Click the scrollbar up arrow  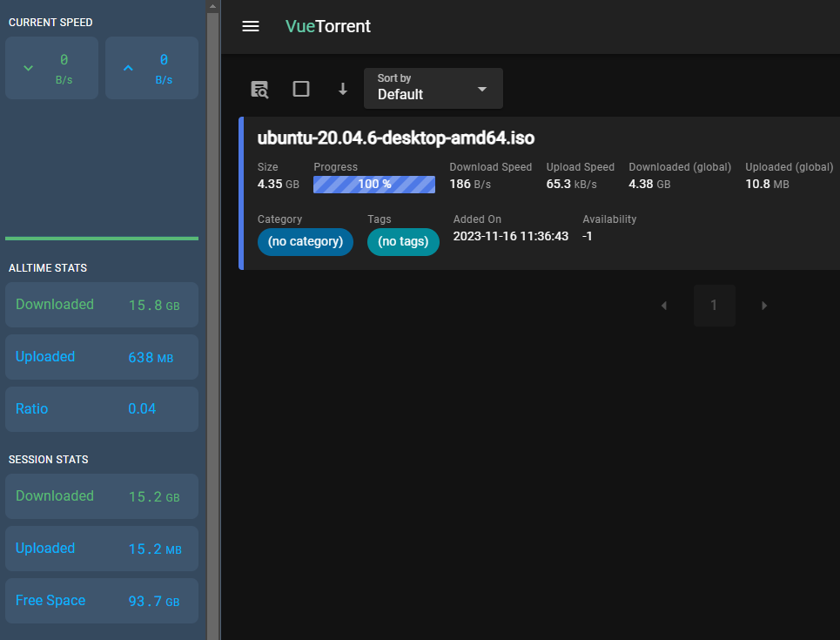tap(212, 6)
